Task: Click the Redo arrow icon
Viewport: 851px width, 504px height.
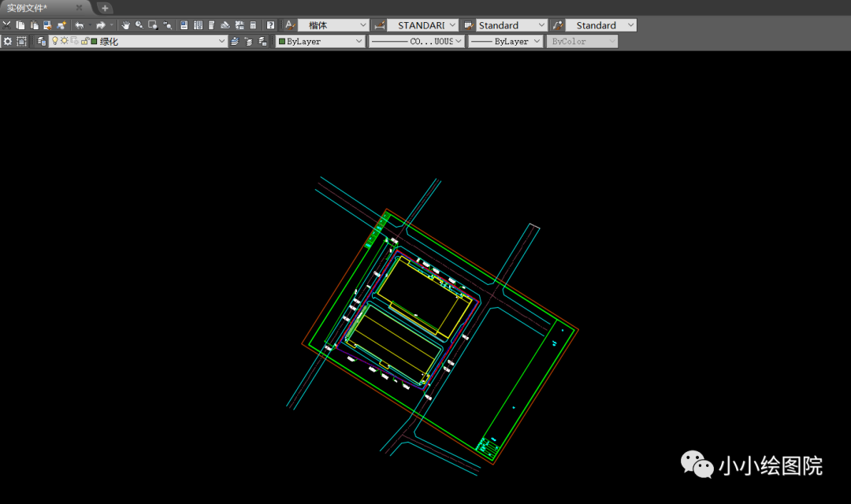Action: coord(101,25)
